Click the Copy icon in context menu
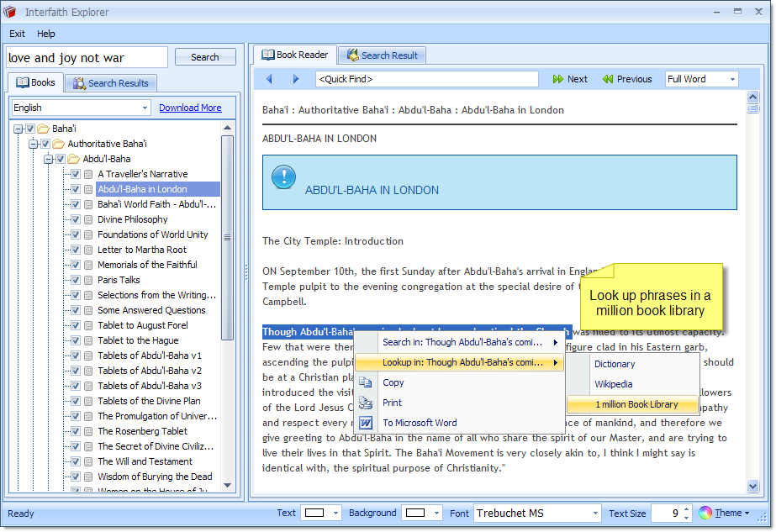Image resolution: width=776 pixels, height=532 pixels. point(366,382)
